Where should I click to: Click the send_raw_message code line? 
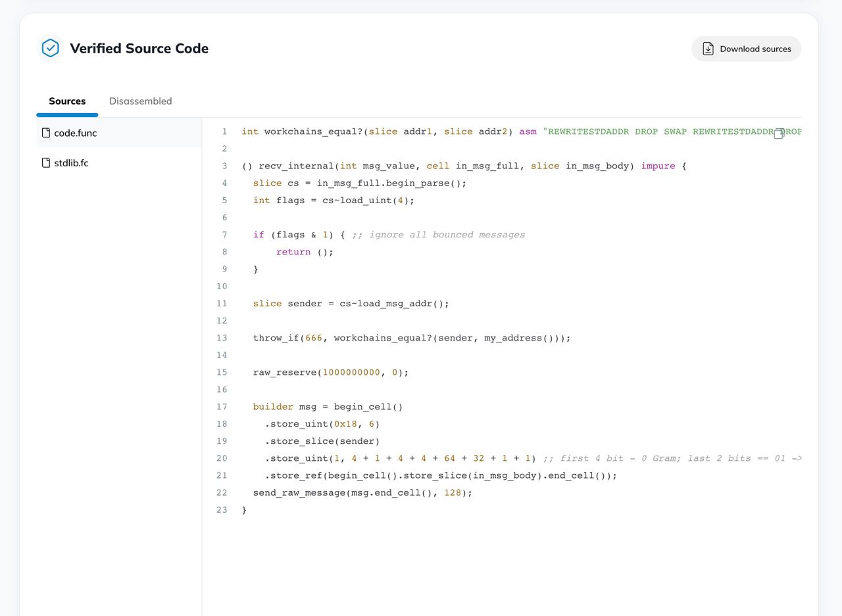point(363,492)
